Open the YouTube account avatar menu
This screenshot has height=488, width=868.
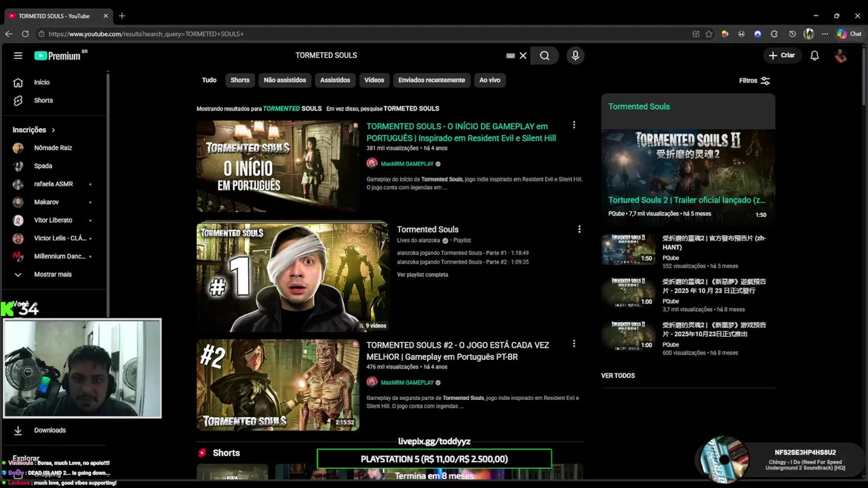pos(841,56)
